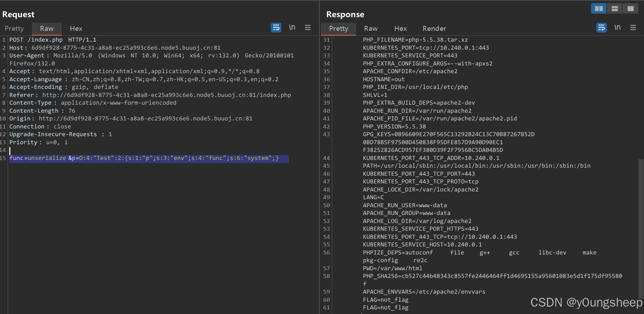Click the PWD=/var/www/html line
The height and width of the screenshot is (314, 644).
click(392, 268)
